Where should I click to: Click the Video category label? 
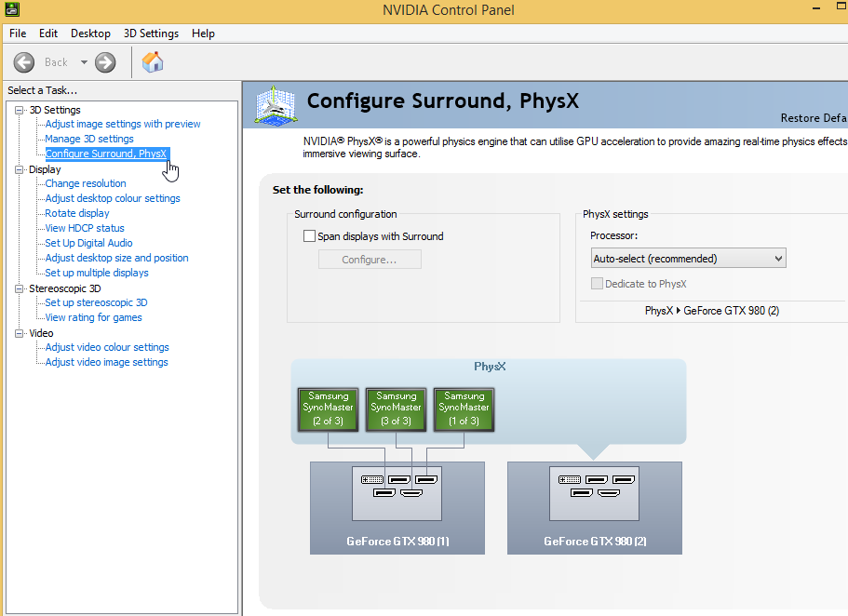41,333
